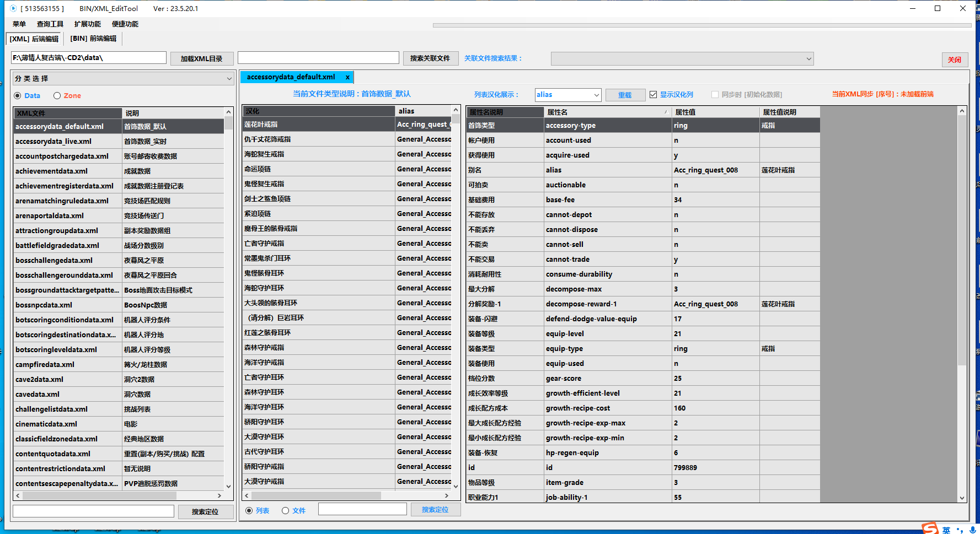Click the related-file search input field

click(x=318, y=58)
